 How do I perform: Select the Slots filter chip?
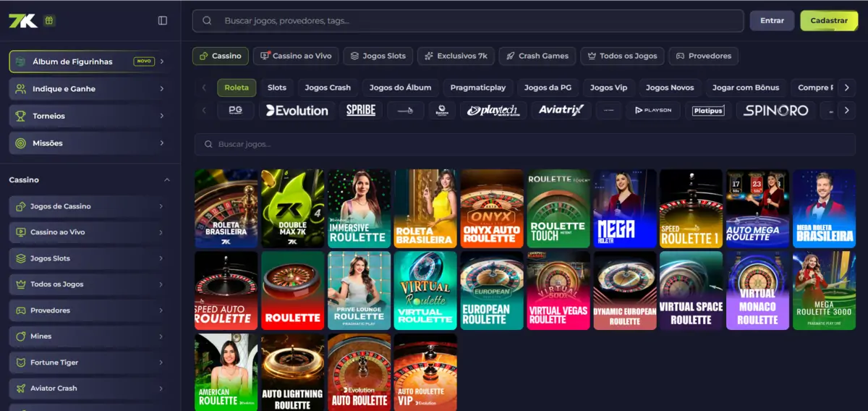[x=277, y=88]
